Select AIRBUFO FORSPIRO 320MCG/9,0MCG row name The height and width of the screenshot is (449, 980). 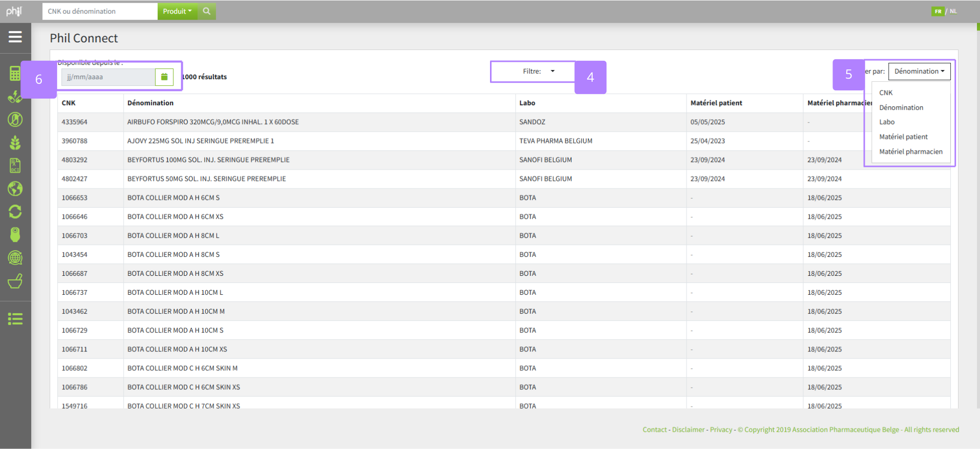pos(213,122)
